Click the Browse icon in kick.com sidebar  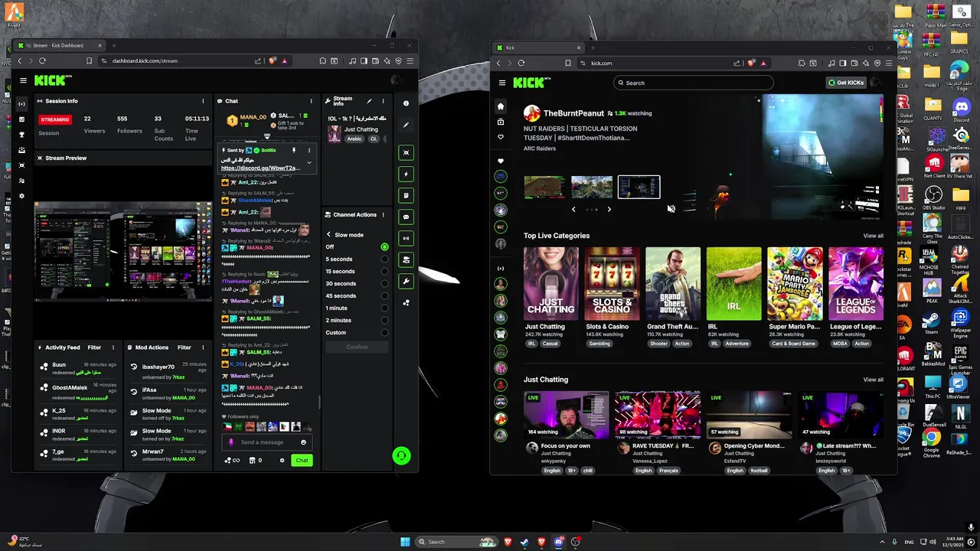pyautogui.click(x=501, y=122)
